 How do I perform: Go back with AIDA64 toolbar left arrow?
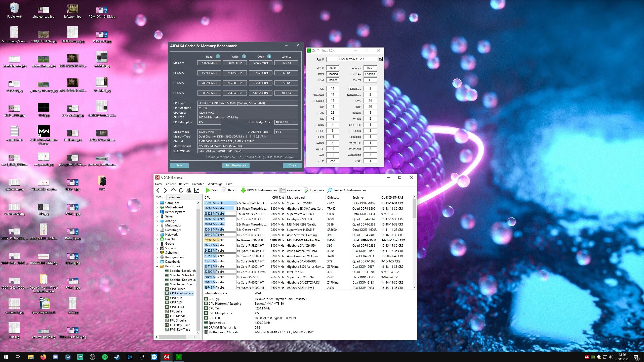pos(158,190)
